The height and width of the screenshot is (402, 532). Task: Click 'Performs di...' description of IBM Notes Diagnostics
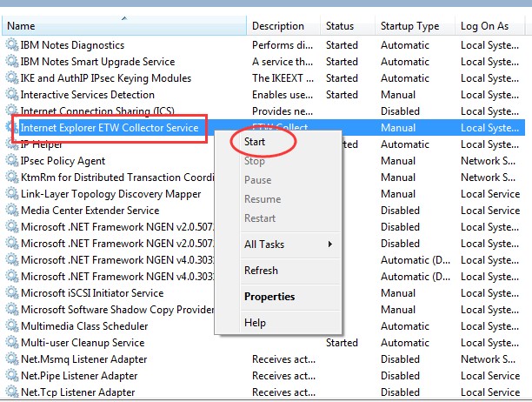click(x=283, y=45)
